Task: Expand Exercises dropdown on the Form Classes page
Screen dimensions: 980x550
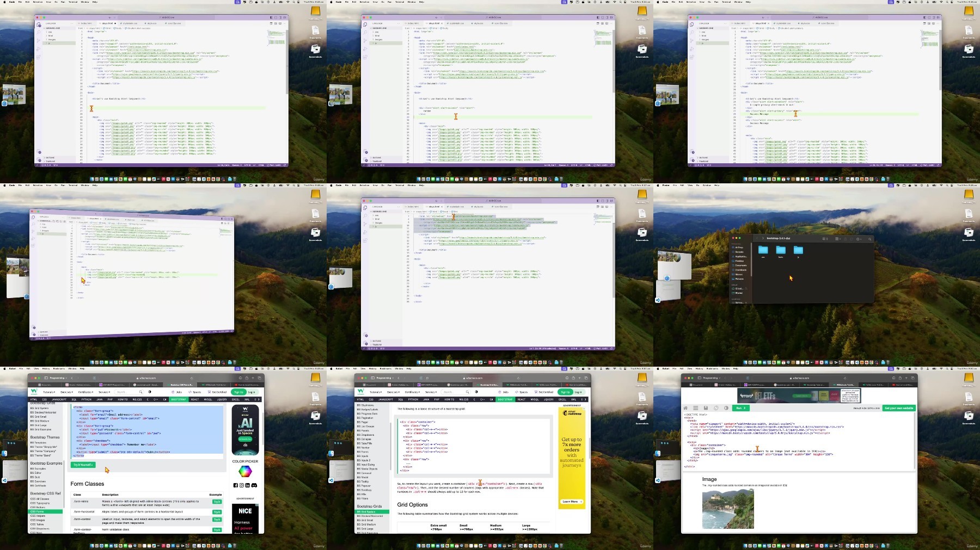Action: click(x=66, y=392)
